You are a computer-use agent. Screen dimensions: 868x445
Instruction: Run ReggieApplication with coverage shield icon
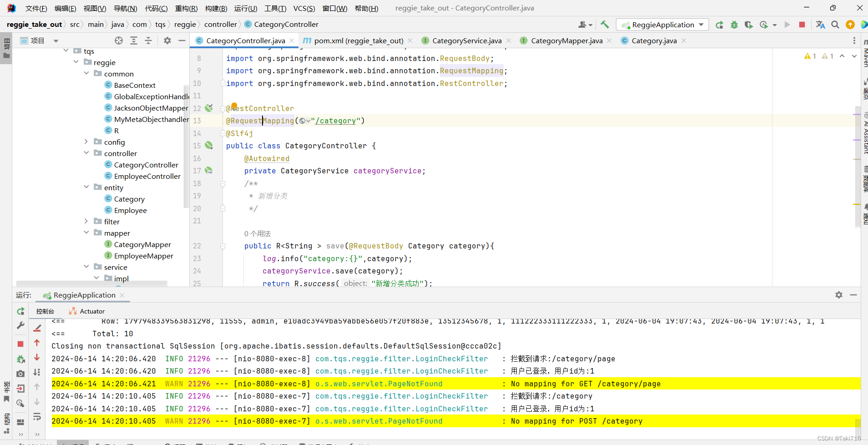(x=749, y=25)
